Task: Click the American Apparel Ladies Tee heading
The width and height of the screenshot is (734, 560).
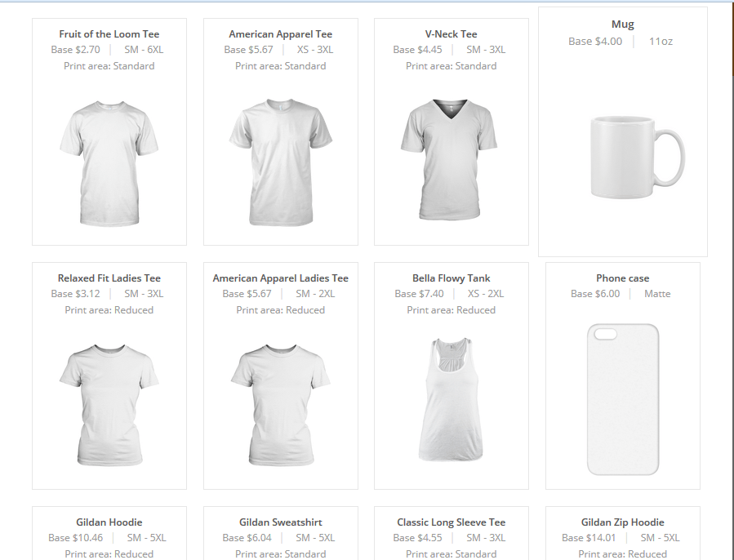Action: pos(280,278)
